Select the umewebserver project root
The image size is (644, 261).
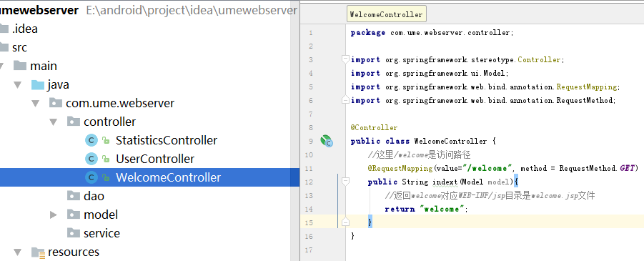[x=39, y=10]
